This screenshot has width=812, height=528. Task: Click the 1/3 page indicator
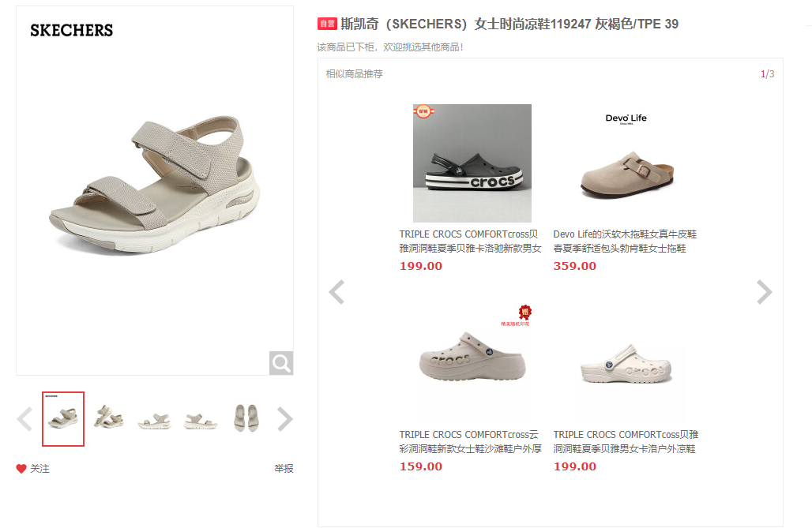[768, 74]
